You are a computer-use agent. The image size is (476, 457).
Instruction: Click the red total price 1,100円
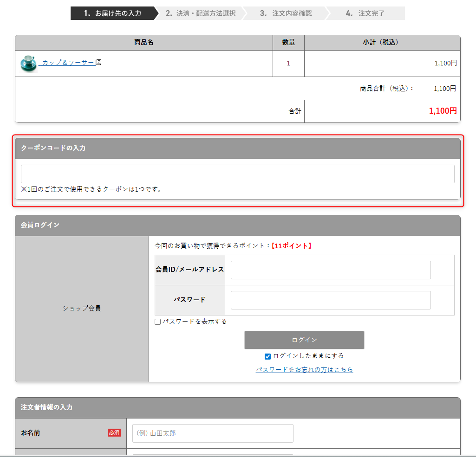443,111
